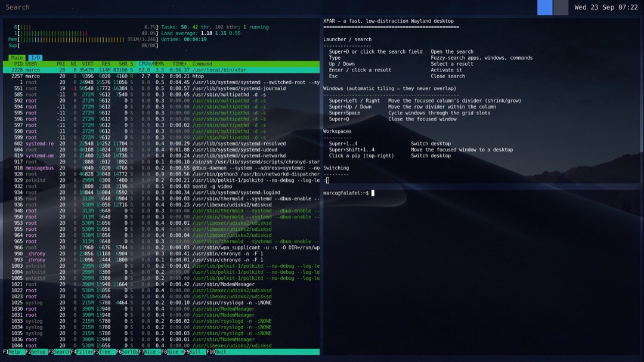Click the 'Super+Q' close window help line
Viewport: 644px width, 362px height.
click(392, 119)
